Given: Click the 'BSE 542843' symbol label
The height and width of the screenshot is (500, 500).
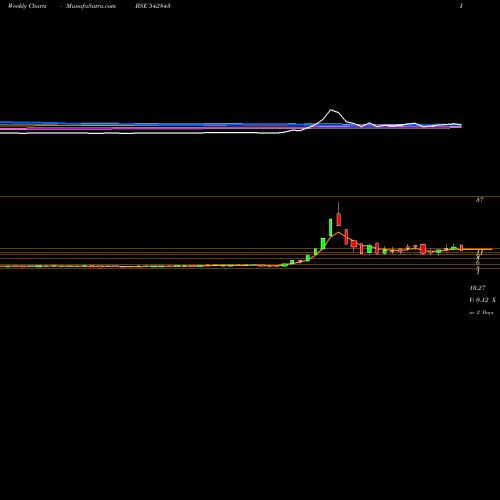Looking at the screenshot, I should (153, 6).
